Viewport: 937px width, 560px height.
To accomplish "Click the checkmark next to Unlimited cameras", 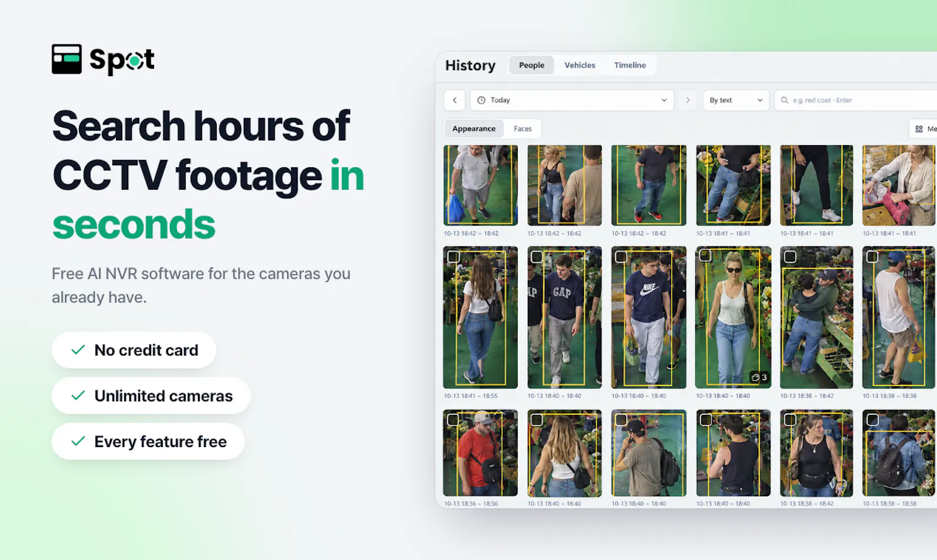I will [x=78, y=396].
